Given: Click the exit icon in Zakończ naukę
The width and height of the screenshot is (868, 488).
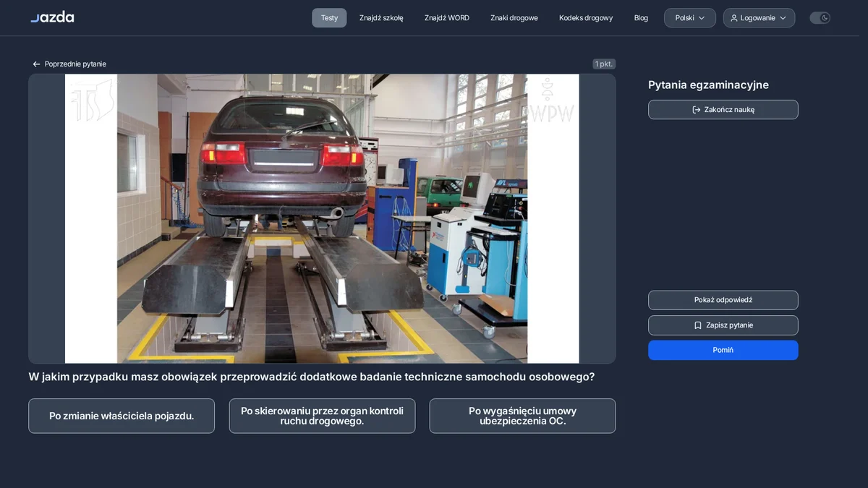Looking at the screenshot, I should (697, 110).
